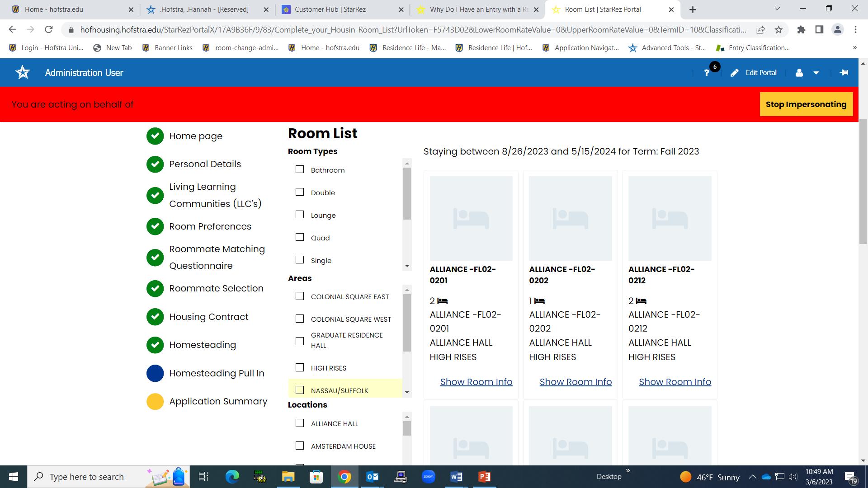Click the Stop Impersonating button

pos(806,104)
